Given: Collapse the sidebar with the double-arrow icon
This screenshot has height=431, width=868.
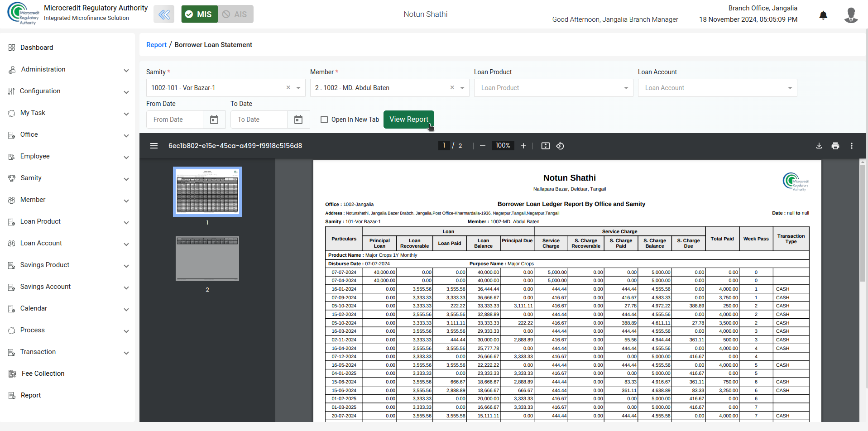Looking at the screenshot, I should coord(164,14).
